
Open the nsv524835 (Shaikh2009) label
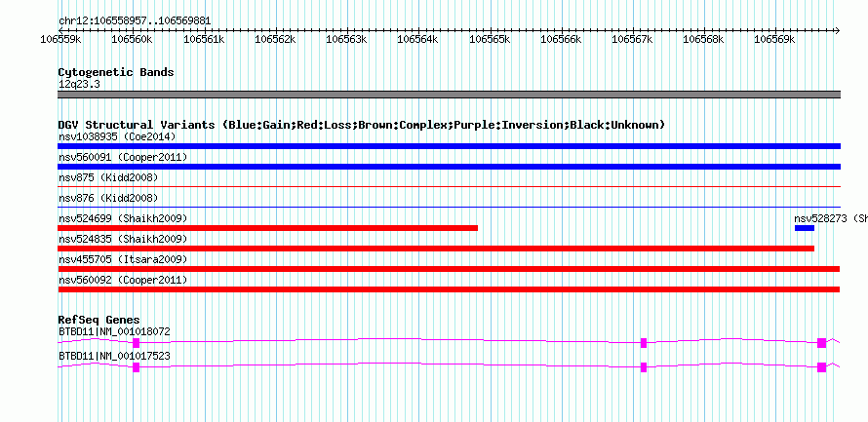click(x=123, y=239)
